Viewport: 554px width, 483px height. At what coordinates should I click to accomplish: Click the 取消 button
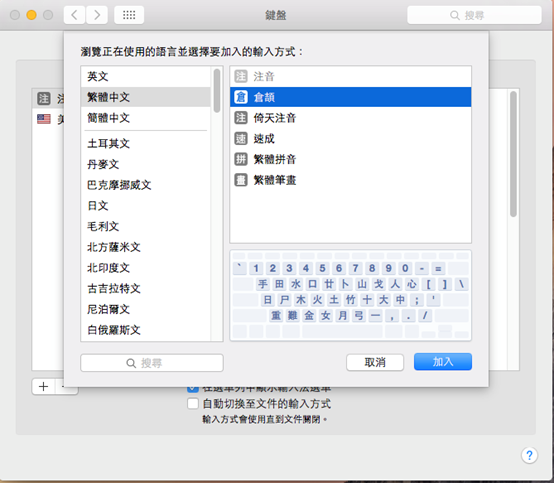[375, 362]
